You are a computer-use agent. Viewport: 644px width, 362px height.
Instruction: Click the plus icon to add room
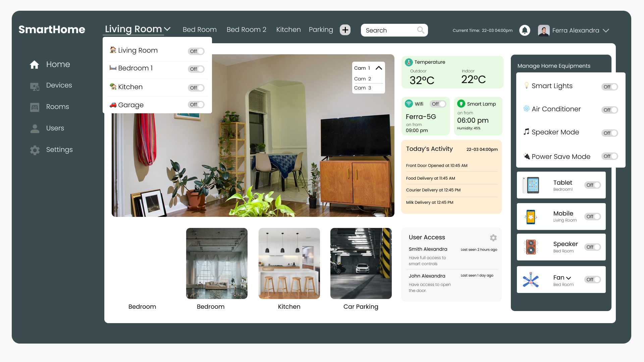pyautogui.click(x=345, y=30)
